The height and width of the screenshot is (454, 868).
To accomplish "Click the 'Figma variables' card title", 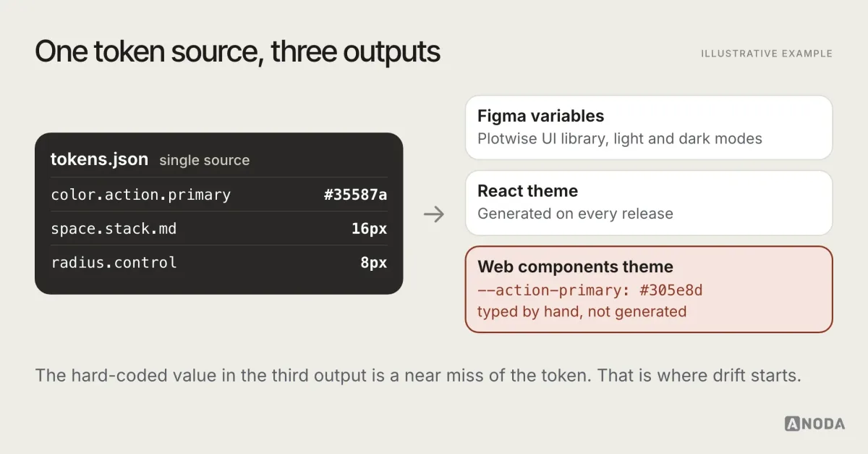I will [540, 116].
